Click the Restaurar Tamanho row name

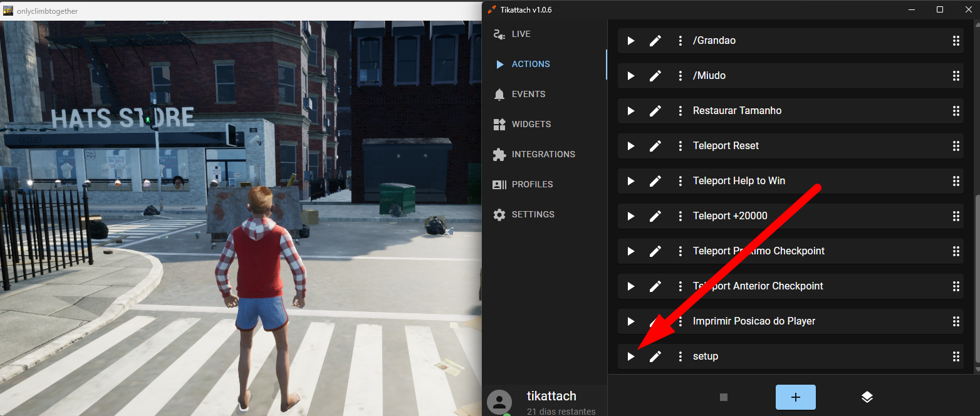coord(738,111)
